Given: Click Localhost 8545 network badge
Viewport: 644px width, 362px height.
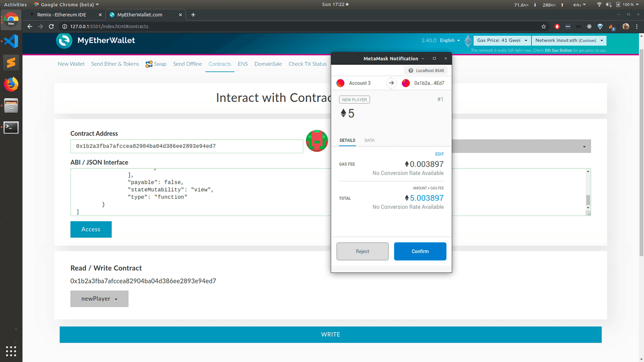Looking at the screenshot, I should click(x=426, y=71).
